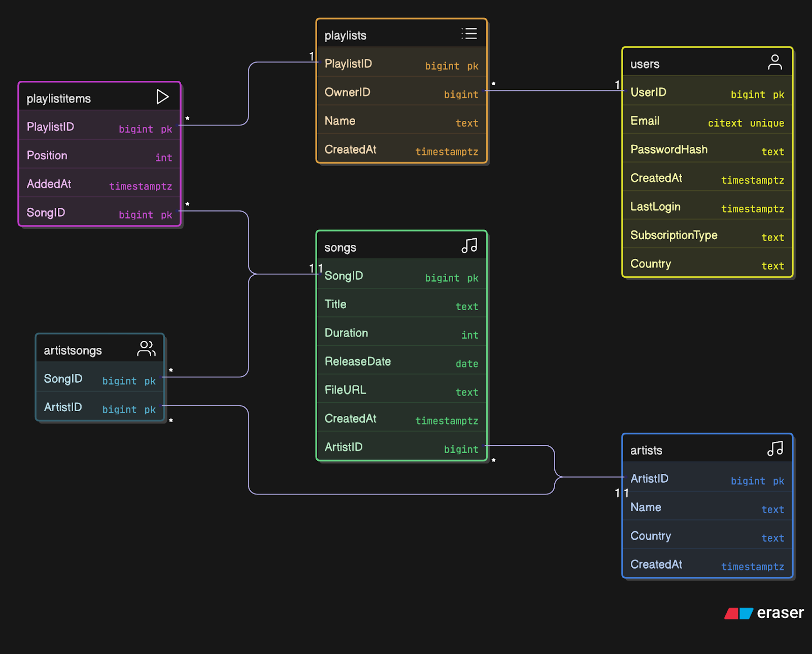This screenshot has width=812, height=654.
Task: Click SongID field in songs table
Action: point(401,275)
